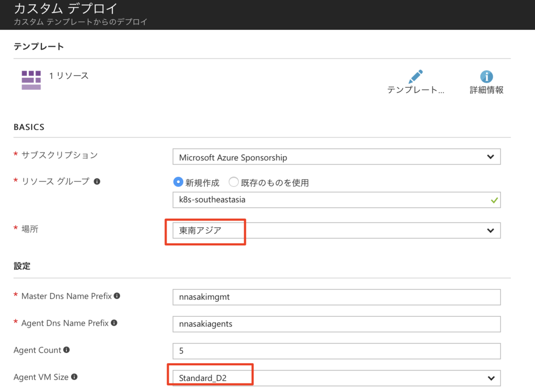Open the 詳細情報 details link
The width and height of the screenshot is (535, 392).
(x=485, y=90)
